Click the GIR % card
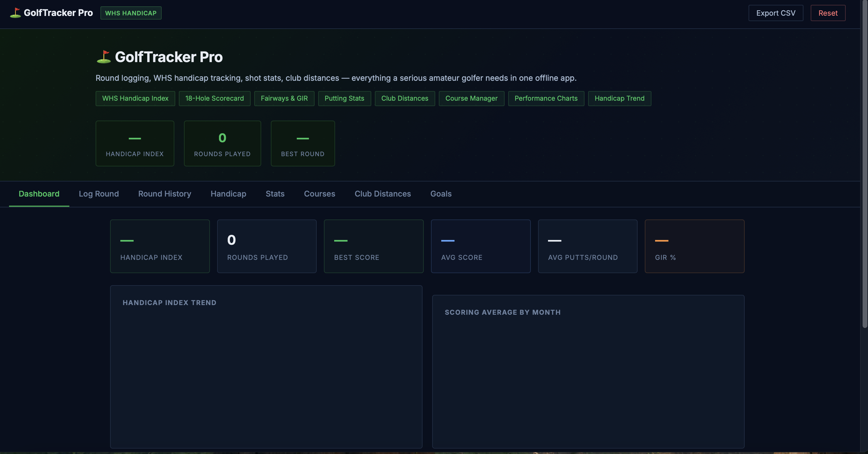The width and height of the screenshot is (868, 454). (695, 246)
